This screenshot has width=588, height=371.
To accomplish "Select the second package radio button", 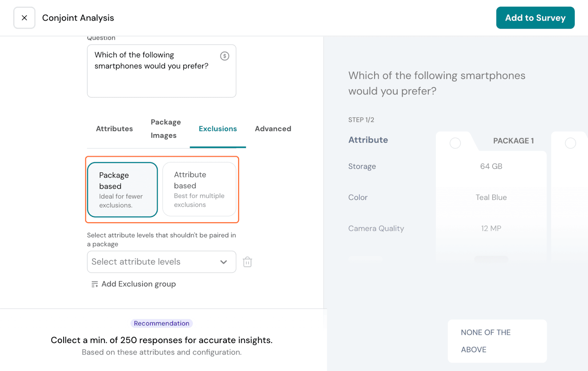I will [x=570, y=143].
